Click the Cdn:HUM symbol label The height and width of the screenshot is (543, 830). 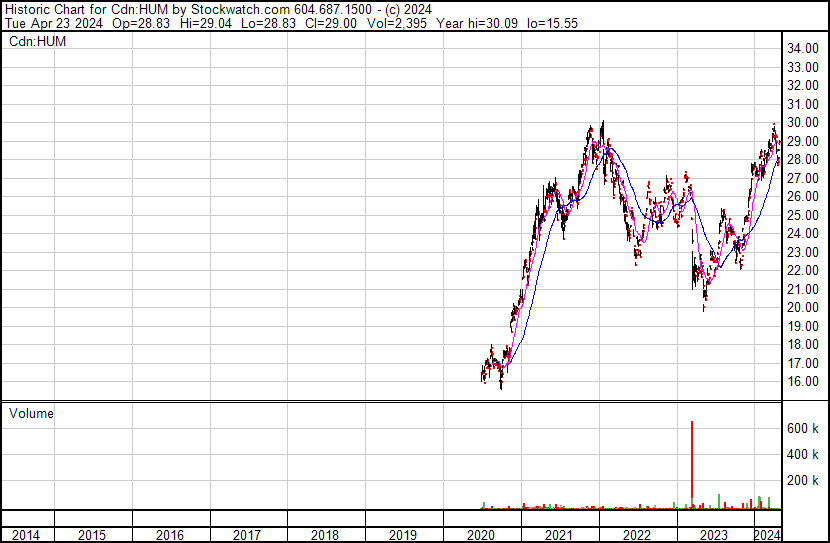[x=32, y=41]
